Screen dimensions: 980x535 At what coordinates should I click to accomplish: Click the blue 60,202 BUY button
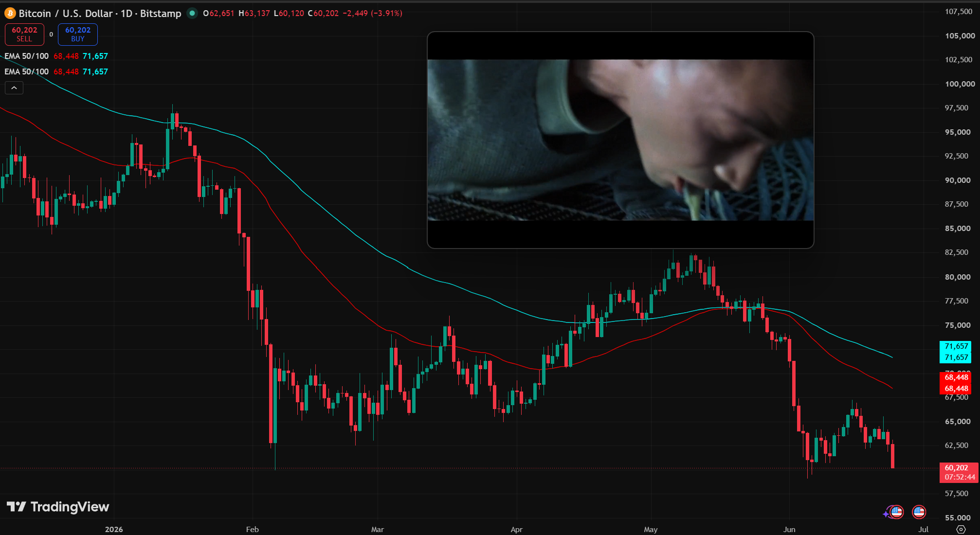(78, 34)
